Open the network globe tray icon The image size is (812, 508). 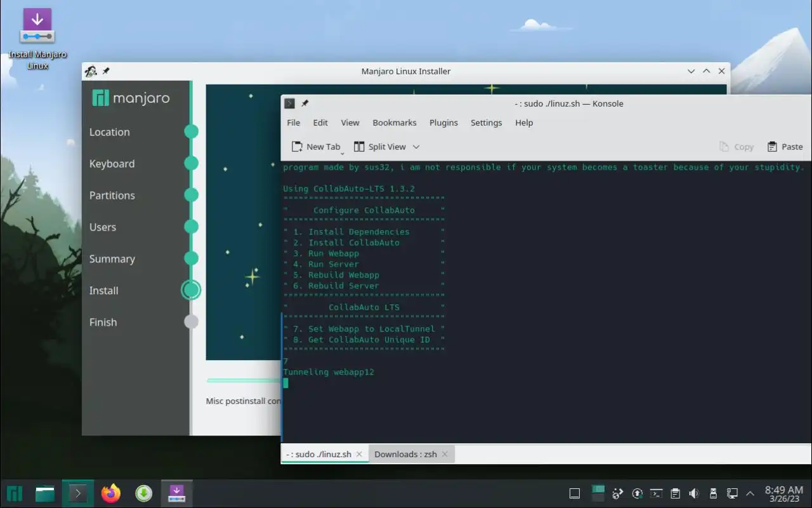tap(618, 493)
